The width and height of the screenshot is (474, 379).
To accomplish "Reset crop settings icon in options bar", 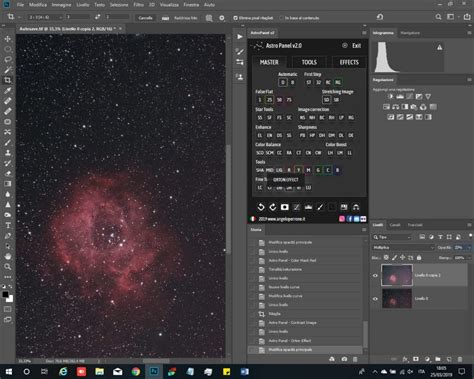I will tap(380, 17).
